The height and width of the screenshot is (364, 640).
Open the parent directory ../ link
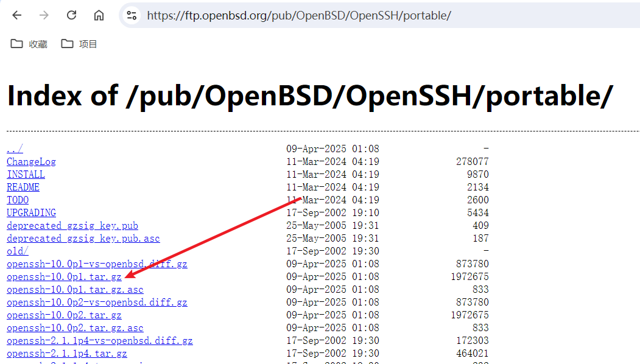(x=15, y=149)
